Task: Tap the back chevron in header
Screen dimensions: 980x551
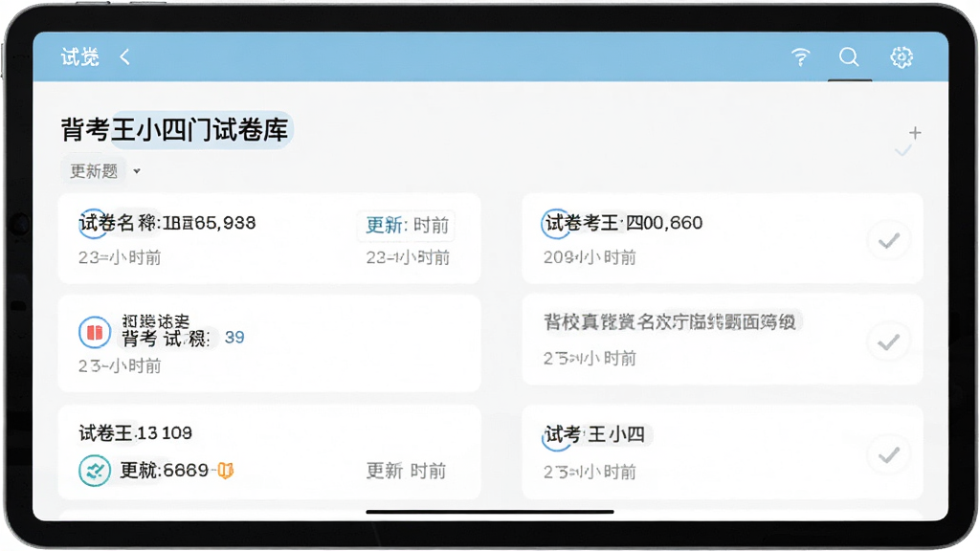Action: (125, 56)
